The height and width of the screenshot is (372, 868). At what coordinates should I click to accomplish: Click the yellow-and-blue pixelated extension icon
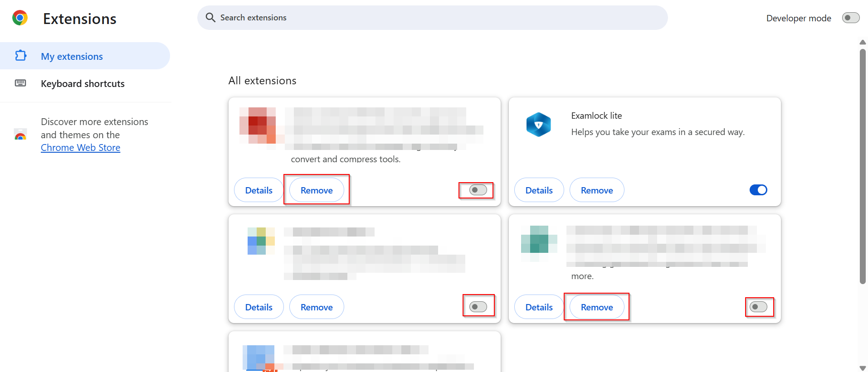[261, 241]
